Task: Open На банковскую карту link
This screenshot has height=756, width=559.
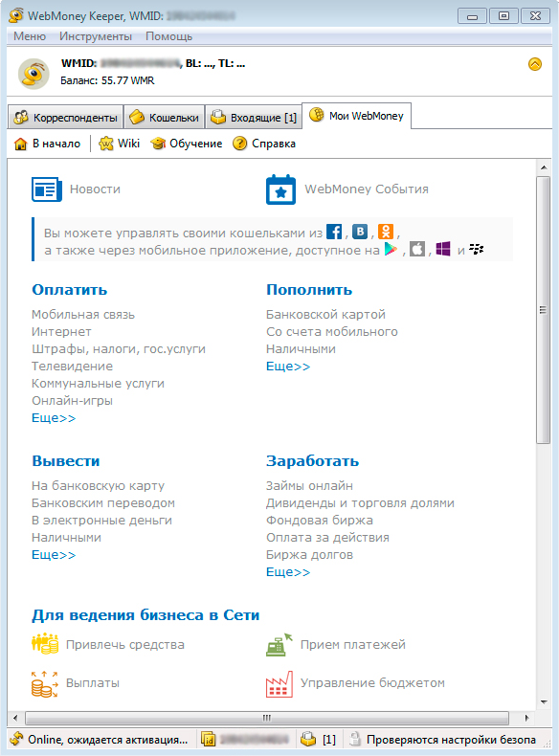Action: coord(98,485)
